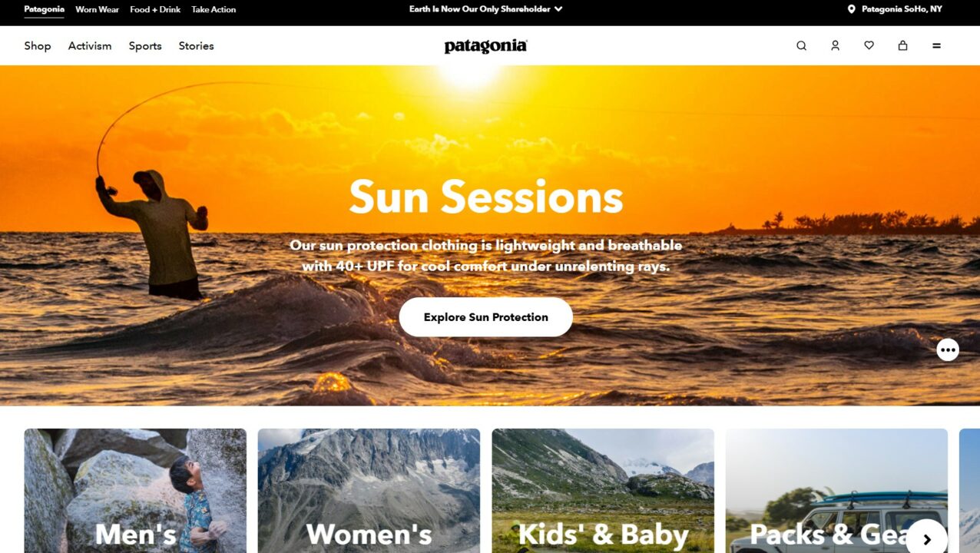Click the Patagonia logo
This screenshot has height=553, width=980.
tap(485, 46)
